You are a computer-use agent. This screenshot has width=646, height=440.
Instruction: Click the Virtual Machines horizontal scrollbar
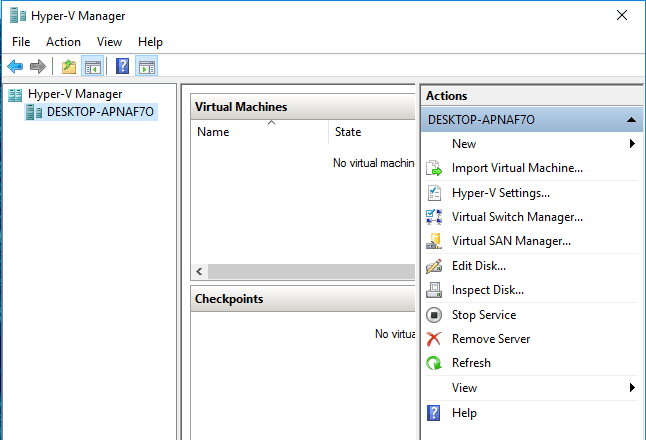[x=310, y=271]
